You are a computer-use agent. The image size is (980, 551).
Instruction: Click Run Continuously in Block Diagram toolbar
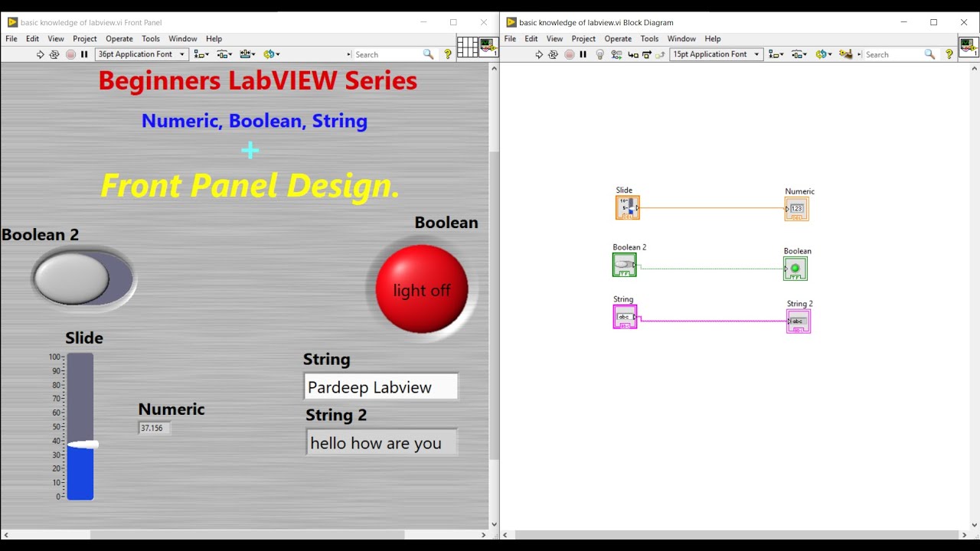pyautogui.click(x=553, y=54)
